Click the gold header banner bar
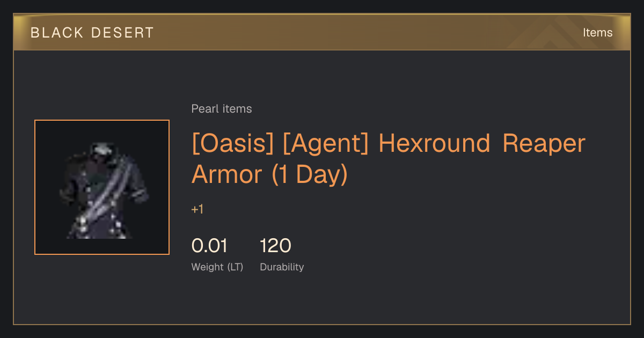The width and height of the screenshot is (644, 338). pos(322,33)
